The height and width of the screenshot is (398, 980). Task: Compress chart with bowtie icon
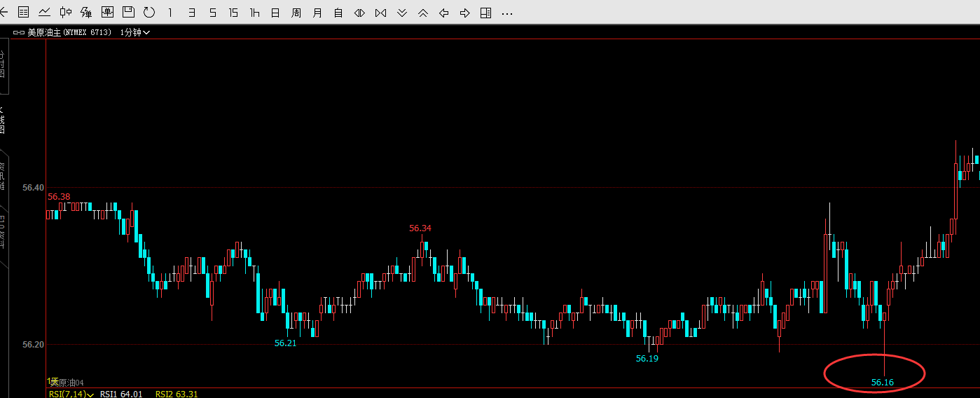point(380,13)
